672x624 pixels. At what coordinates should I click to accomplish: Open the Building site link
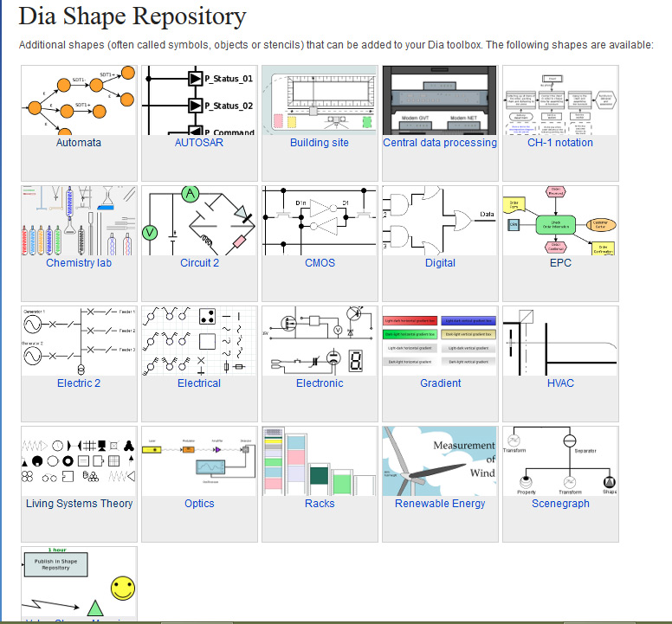320,143
